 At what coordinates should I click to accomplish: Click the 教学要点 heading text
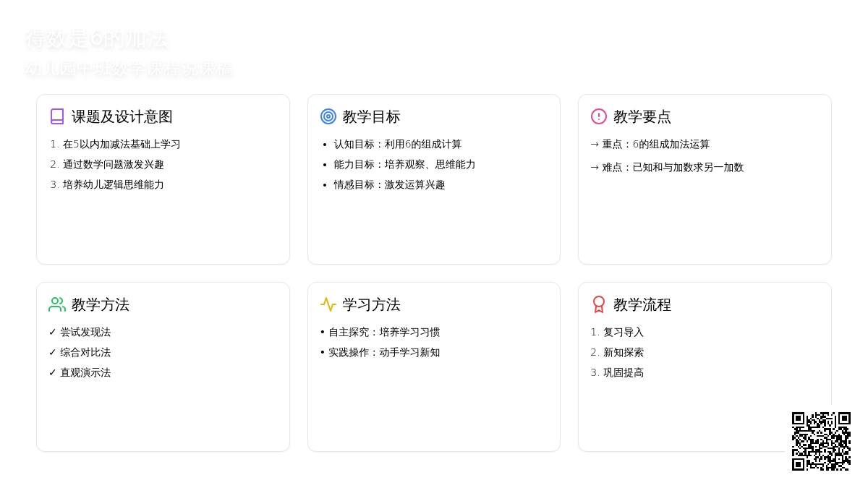point(642,116)
